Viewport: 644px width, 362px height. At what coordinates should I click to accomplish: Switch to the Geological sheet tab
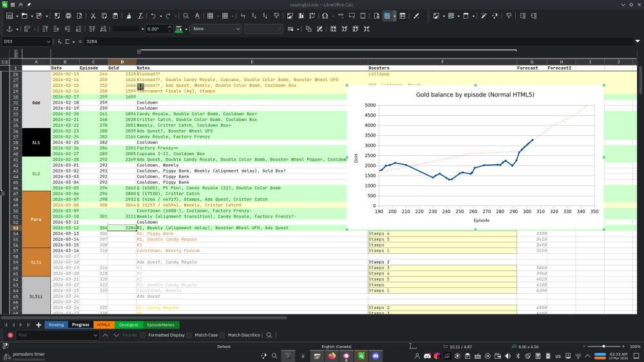click(x=128, y=325)
